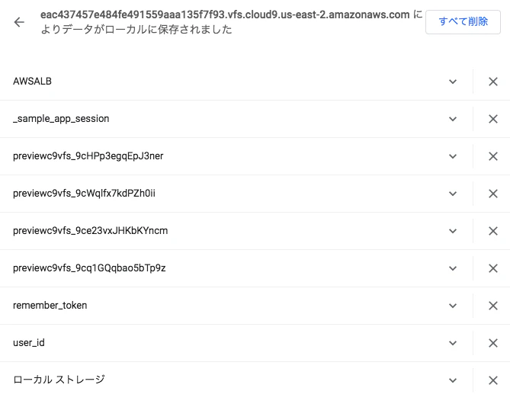Screen dimensions: 510x420
Task: Delete previewc9vfs_9cHPp3egqEpJ3ner cookie
Action: click(493, 156)
